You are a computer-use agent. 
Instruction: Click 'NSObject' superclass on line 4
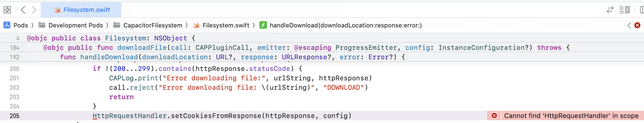(171, 38)
